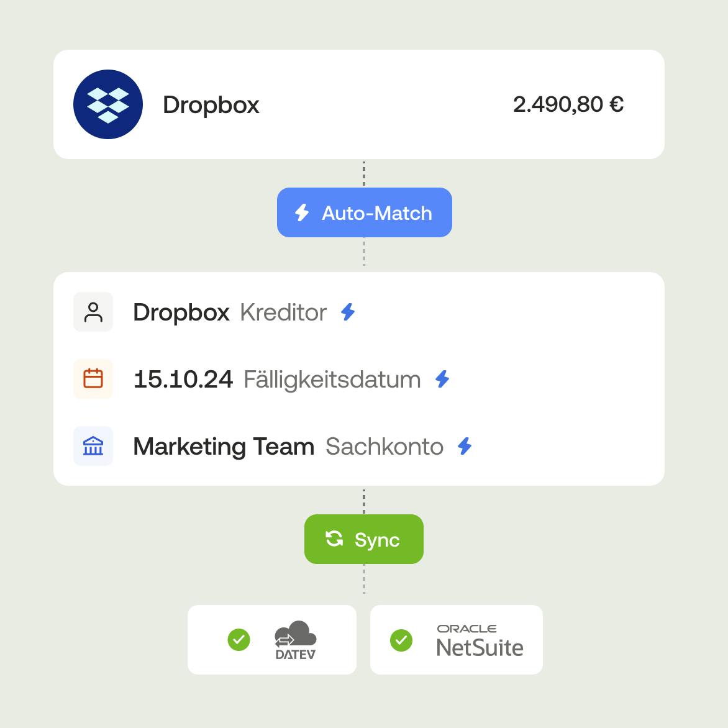Open the Dropbox vendor name in top card
The image size is (728, 728).
coord(211,105)
